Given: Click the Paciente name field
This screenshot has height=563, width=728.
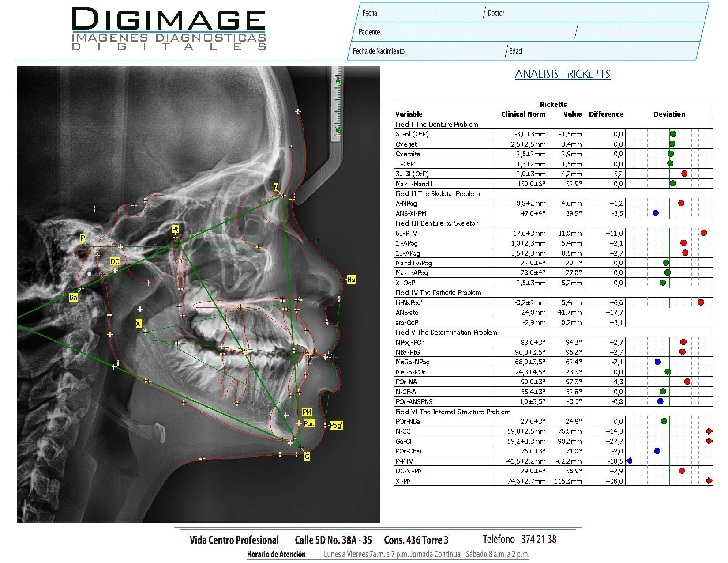Looking at the screenshot, I should pos(463,32).
